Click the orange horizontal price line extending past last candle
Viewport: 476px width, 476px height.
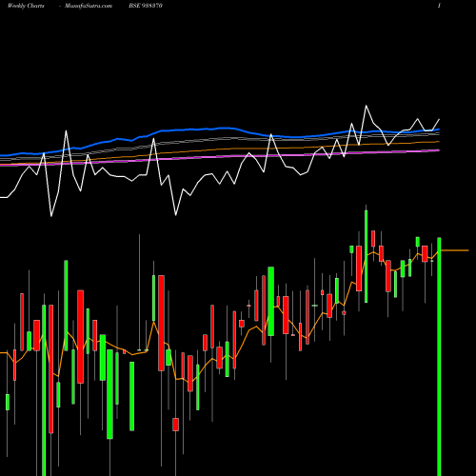(455, 250)
